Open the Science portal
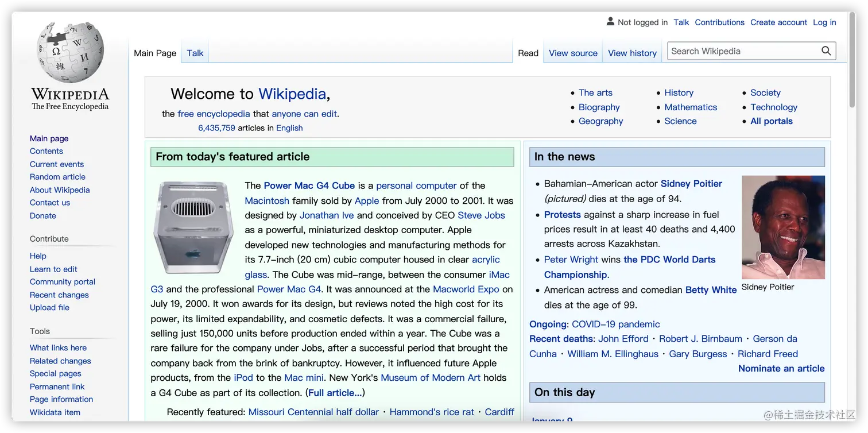This screenshot has width=868, height=433. (x=680, y=121)
